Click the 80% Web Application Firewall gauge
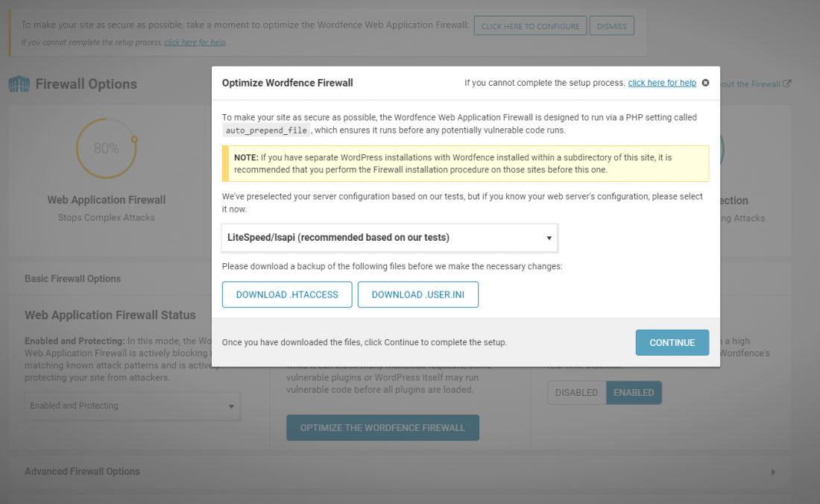This screenshot has width=820, height=504. [x=107, y=148]
